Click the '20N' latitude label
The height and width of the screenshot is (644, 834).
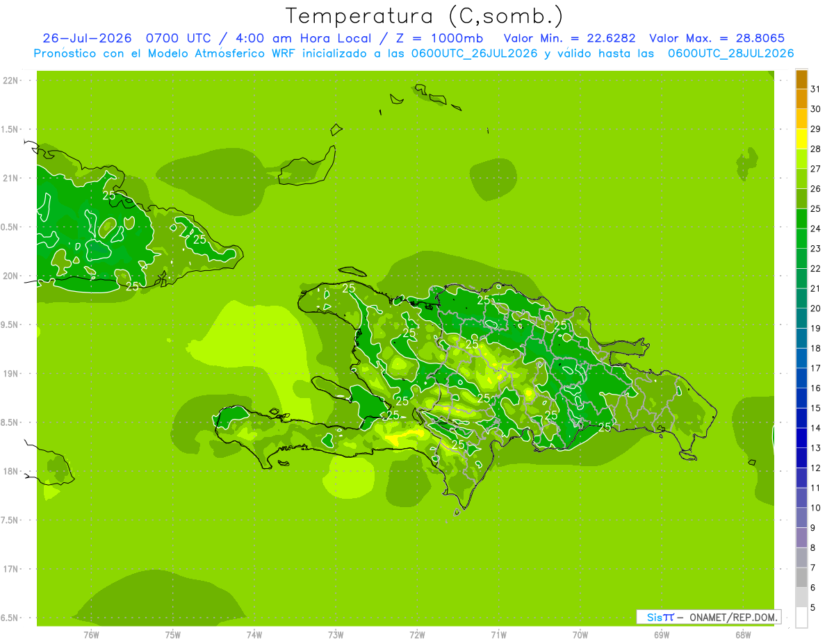tap(9, 276)
